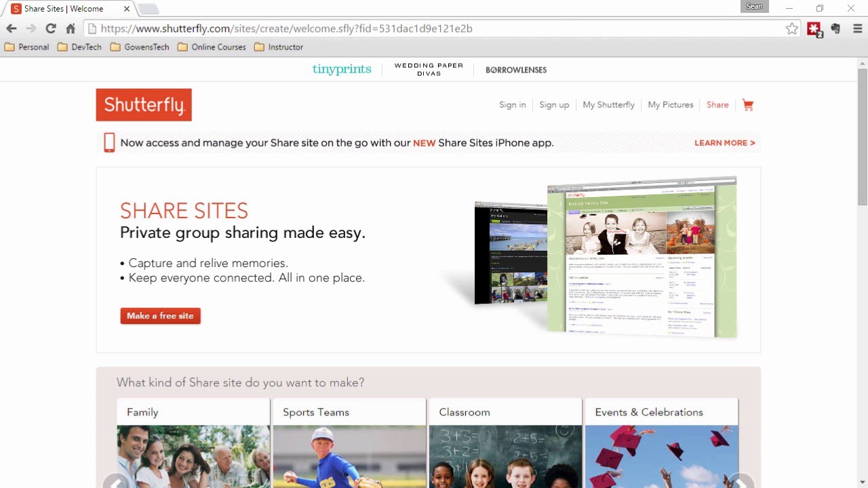Click the Sign in link

click(513, 105)
